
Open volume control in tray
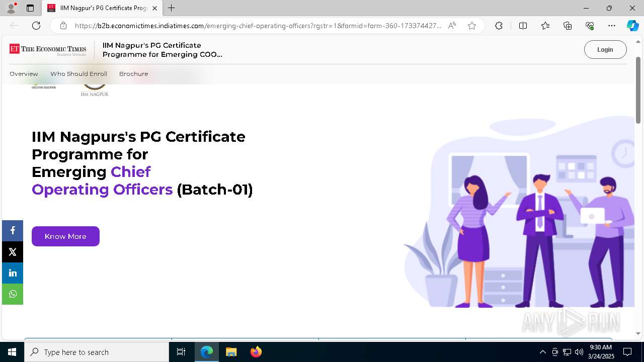579,352
